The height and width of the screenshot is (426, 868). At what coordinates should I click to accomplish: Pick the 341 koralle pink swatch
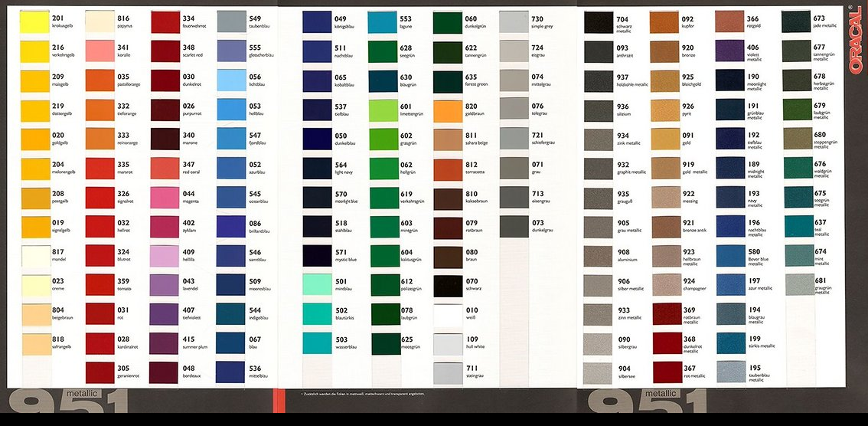tap(100, 51)
